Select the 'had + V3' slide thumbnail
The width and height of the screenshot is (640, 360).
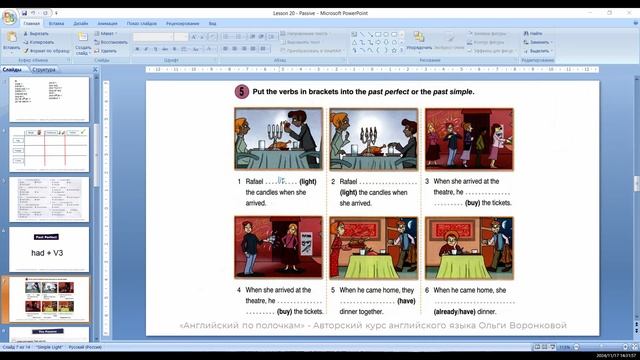coord(49,249)
